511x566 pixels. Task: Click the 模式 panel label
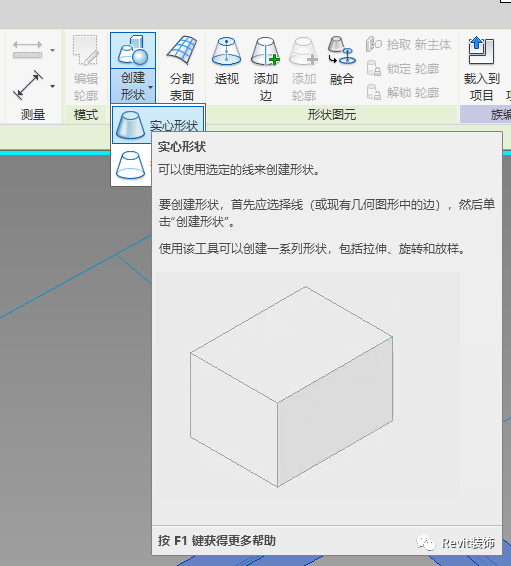pyautogui.click(x=86, y=115)
